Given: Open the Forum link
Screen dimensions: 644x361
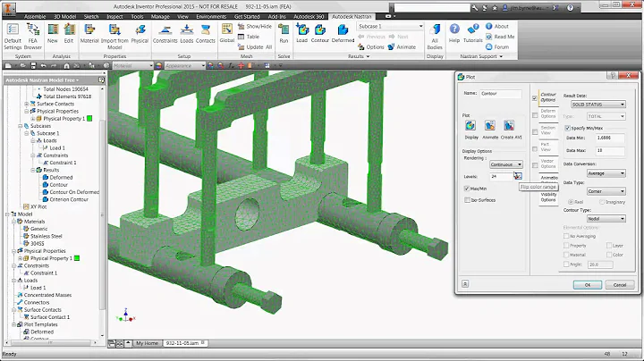Looking at the screenshot, I should point(497,47).
